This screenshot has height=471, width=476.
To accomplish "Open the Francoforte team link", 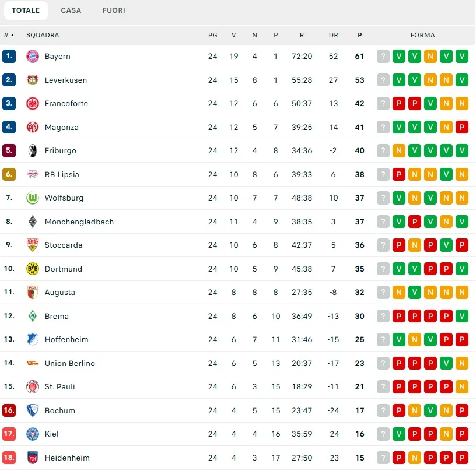I will click(x=66, y=104).
